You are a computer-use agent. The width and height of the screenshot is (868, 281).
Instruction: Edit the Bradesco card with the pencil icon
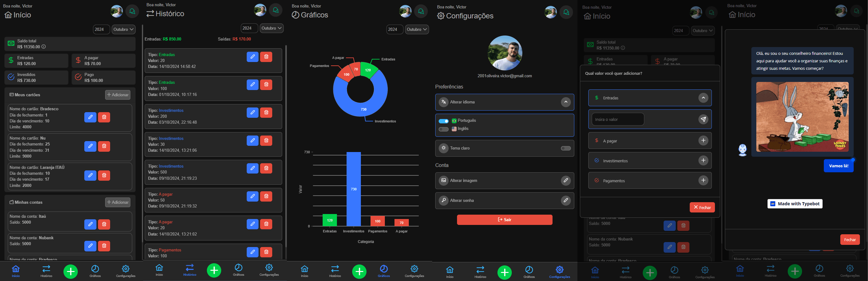tap(90, 117)
